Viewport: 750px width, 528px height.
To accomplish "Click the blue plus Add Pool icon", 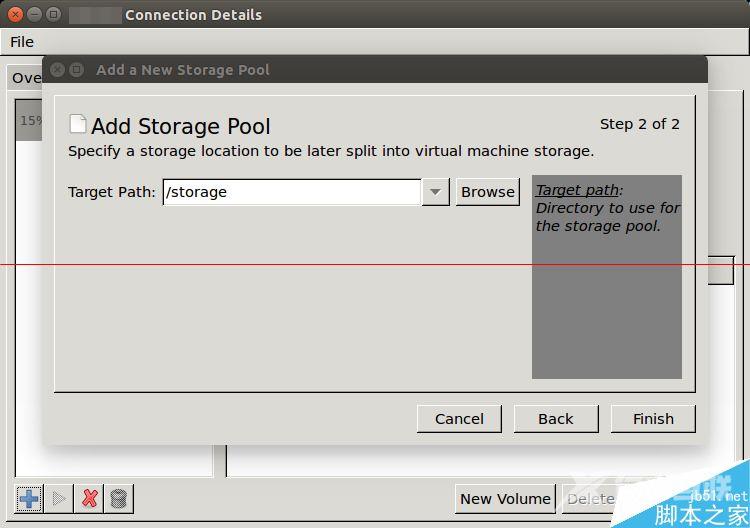I will pyautogui.click(x=29, y=498).
